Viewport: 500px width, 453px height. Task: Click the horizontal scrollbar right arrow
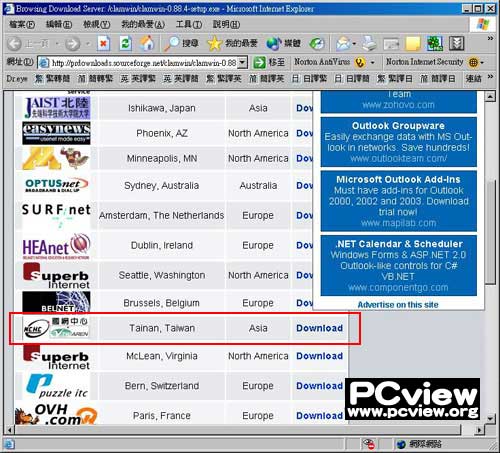479,430
